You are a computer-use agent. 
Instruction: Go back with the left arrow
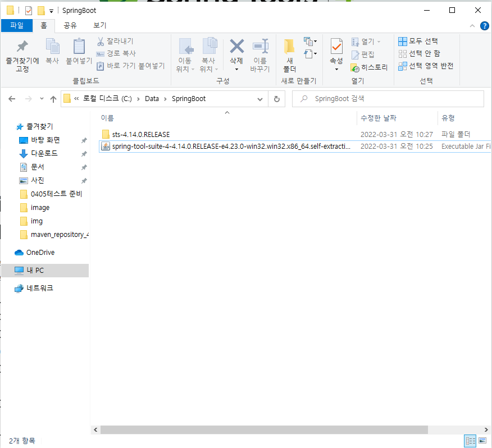(x=12, y=99)
